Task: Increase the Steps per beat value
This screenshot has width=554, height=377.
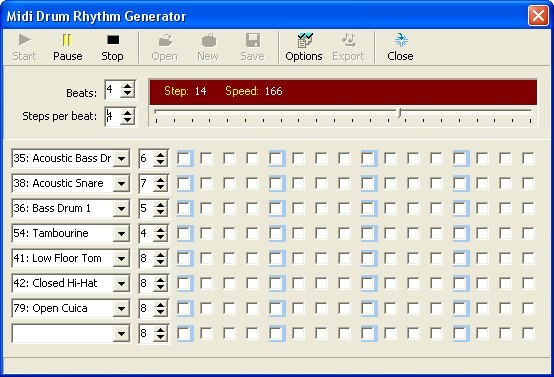Action: click(x=128, y=112)
